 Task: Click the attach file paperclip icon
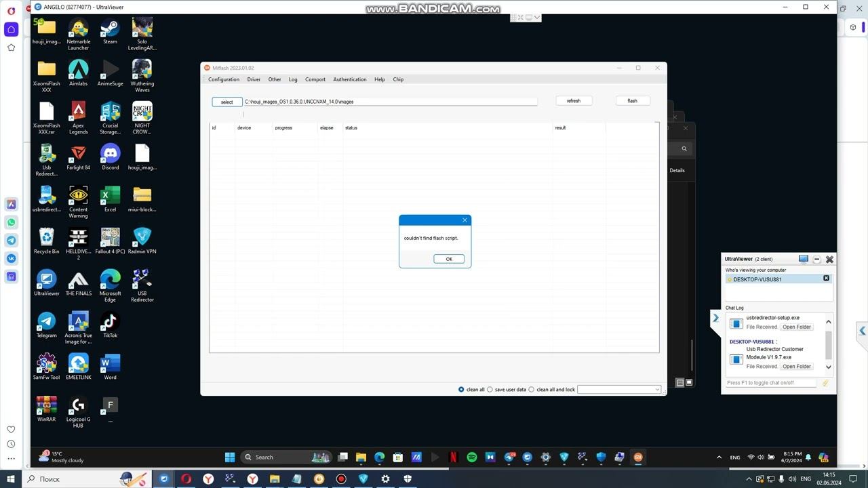coord(825,383)
